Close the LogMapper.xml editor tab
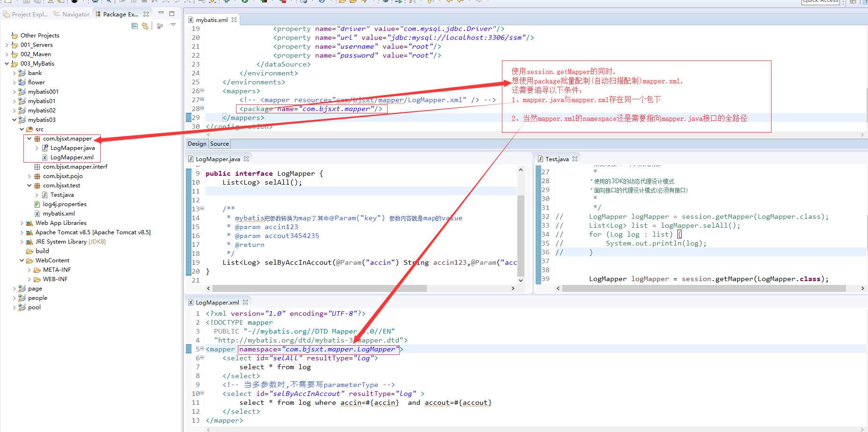The image size is (868, 432). pyautogui.click(x=245, y=302)
